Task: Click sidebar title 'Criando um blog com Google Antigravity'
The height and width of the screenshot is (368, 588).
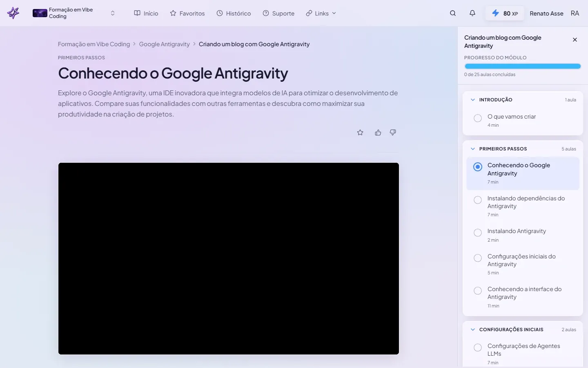Action: coord(503,42)
